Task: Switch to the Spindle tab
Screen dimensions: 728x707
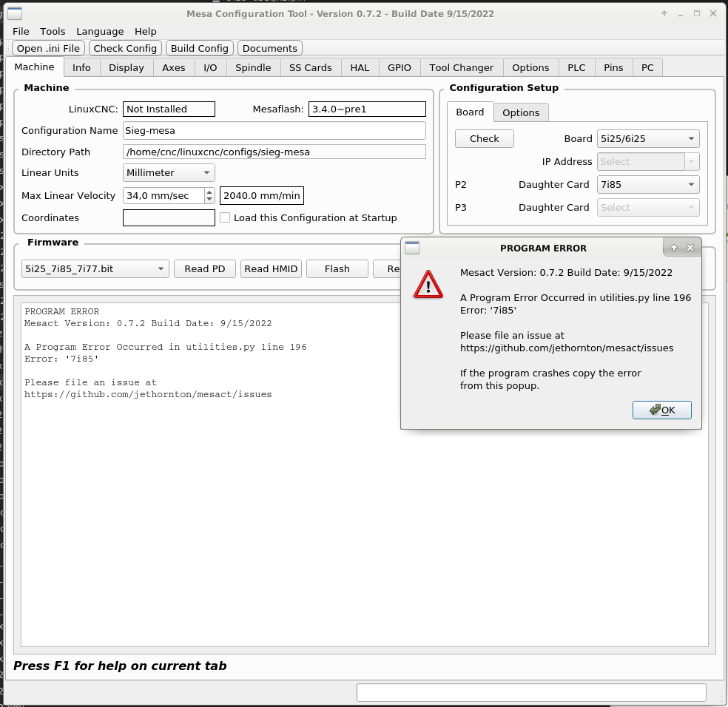Action: (253, 68)
